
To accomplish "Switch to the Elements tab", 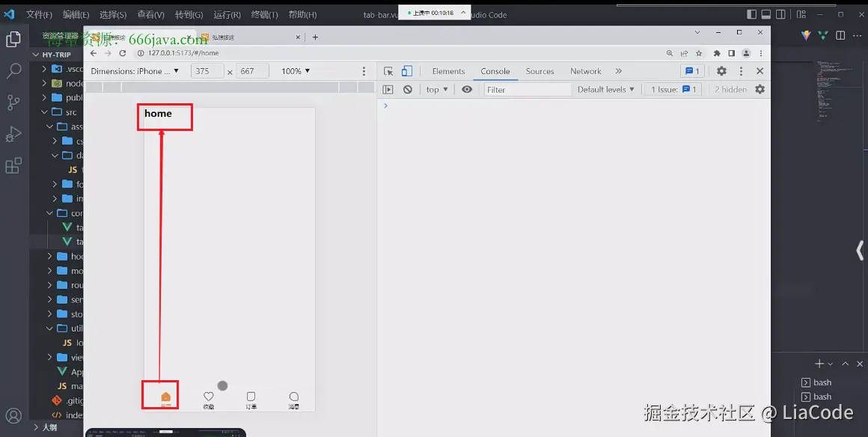I will (448, 71).
